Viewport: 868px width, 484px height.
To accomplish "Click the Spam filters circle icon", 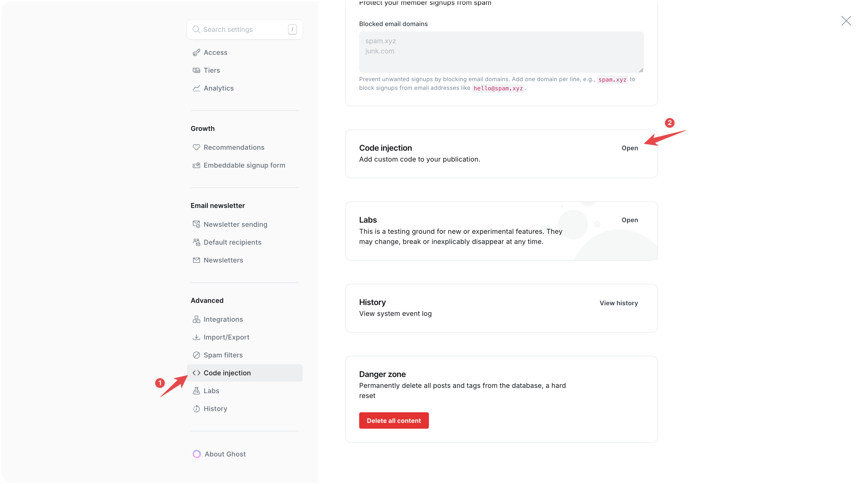I will point(196,355).
